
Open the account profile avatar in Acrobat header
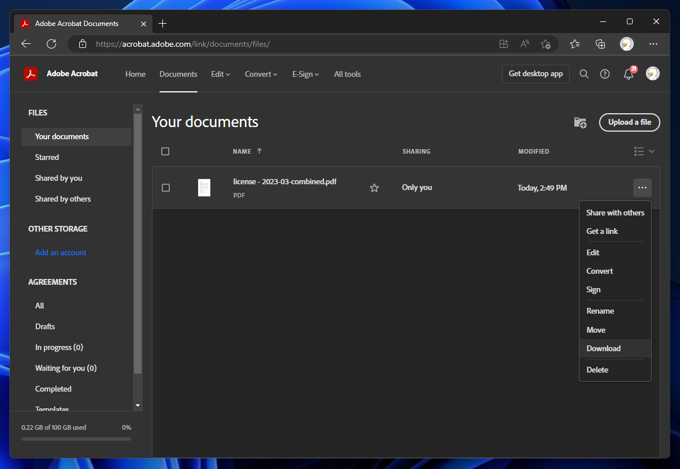click(653, 74)
